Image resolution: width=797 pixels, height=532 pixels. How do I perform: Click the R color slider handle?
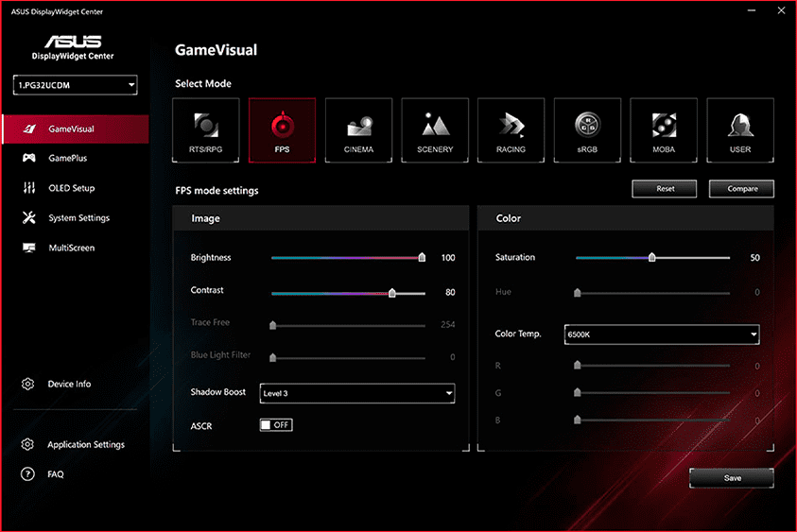coord(577,365)
